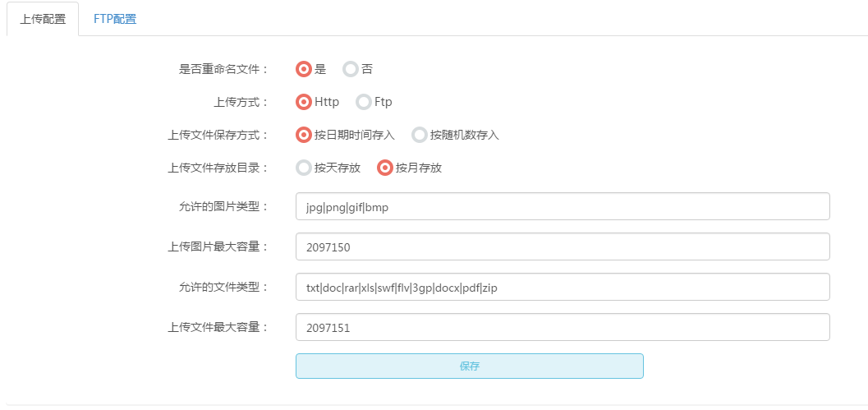The height and width of the screenshot is (410, 868).
Task: Click into the 上传文件最大容量 field
Action: 563,328
